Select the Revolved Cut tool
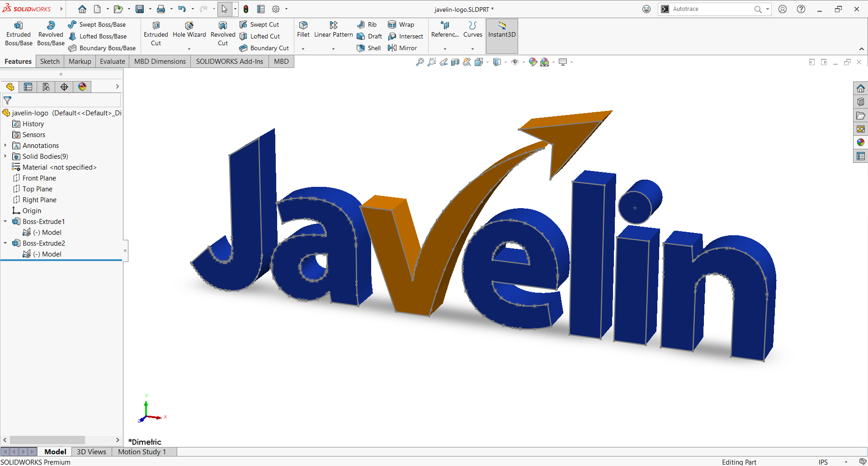868x466 pixels. [x=223, y=34]
